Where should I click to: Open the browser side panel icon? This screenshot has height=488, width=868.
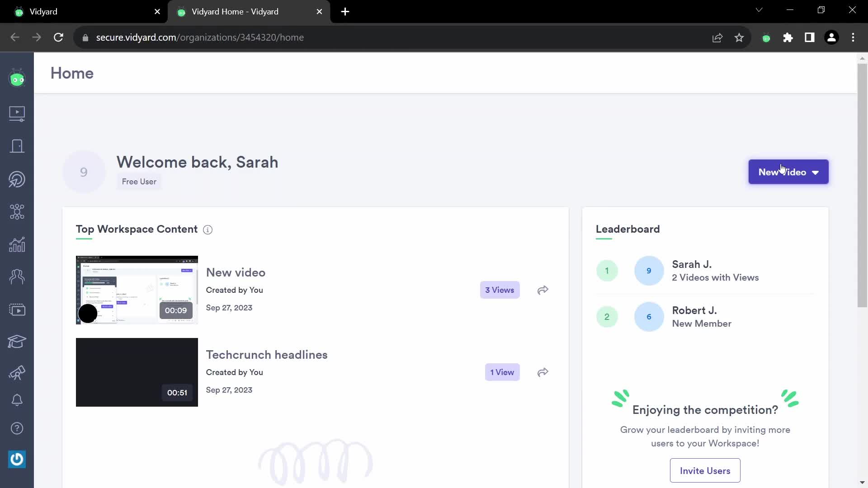click(810, 38)
